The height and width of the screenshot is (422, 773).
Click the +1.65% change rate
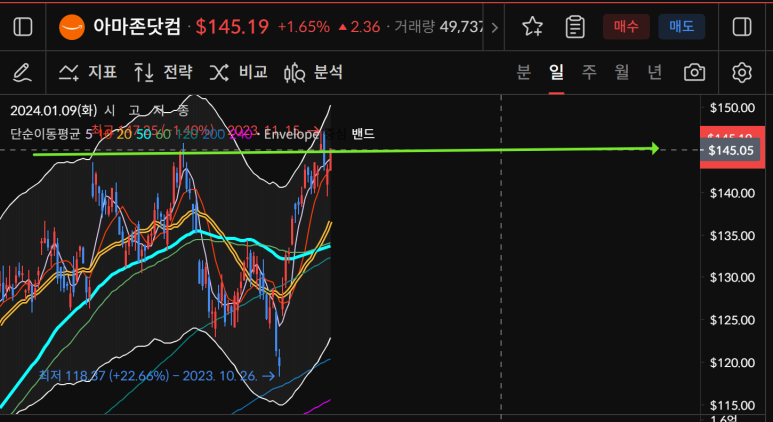(304, 27)
